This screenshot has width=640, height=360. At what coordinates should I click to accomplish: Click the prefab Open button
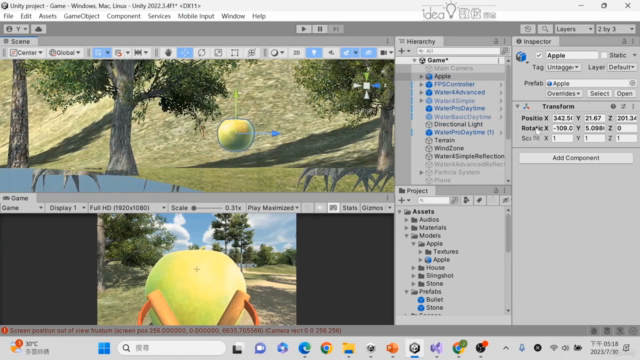click(624, 93)
